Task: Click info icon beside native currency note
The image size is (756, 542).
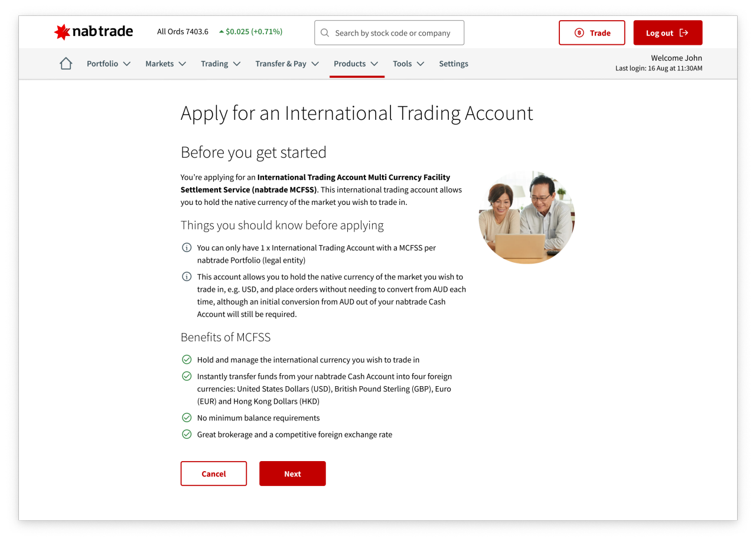Action: click(x=187, y=276)
